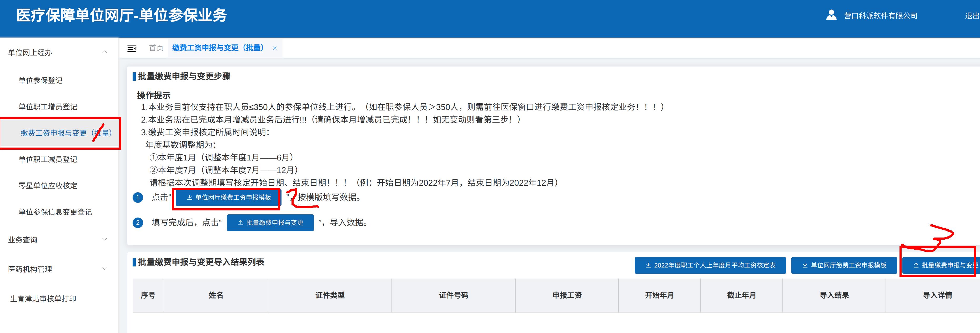Open 单位职工增员登记 in the sidebar

click(x=48, y=107)
